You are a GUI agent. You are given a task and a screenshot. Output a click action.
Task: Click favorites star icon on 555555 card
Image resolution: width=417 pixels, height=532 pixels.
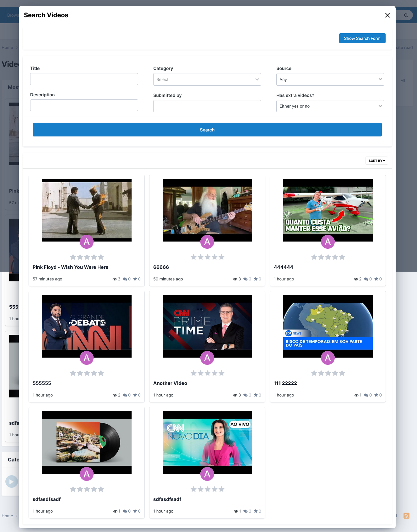(x=135, y=395)
